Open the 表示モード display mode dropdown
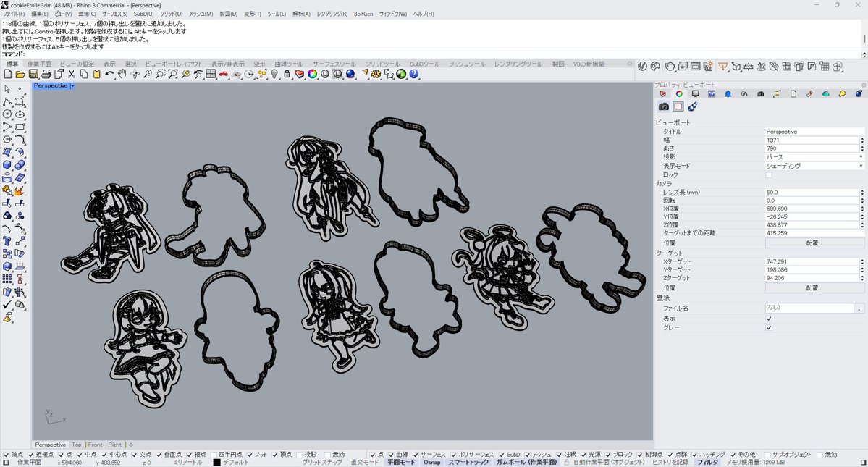Image resolution: width=868 pixels, height=467 pixels. (x=814, y=166)
